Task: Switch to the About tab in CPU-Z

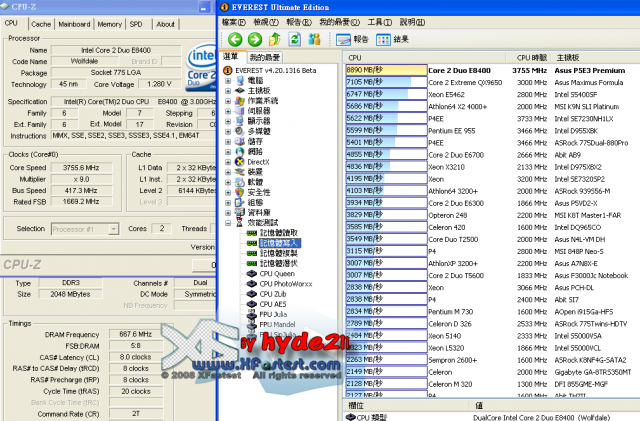Action: [x=165, y=24]
